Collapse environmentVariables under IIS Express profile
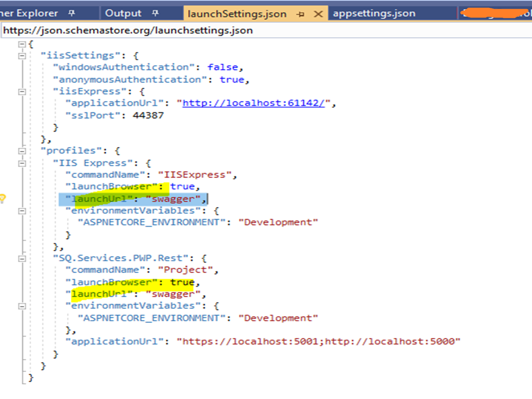The height and width of the screenshot is (399, 532). coord(22,211)
